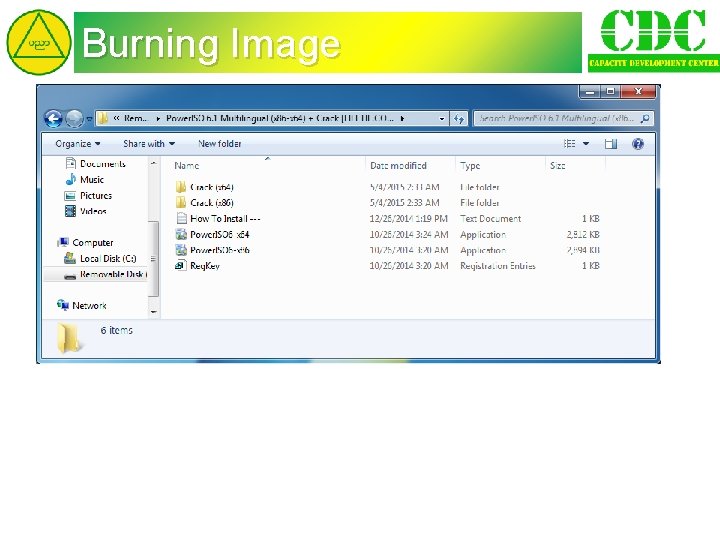Select the PowerISO6-x64 application icon
This screenshot has height=540, width=720.
coord(181,234)
